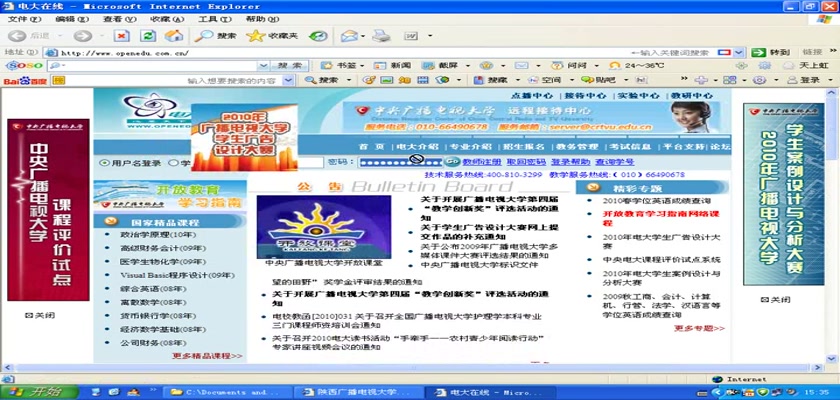Click the 教师注册 link
Viewport: 840px width, 400px height.
pyautogui.click(x=482, y=162)
